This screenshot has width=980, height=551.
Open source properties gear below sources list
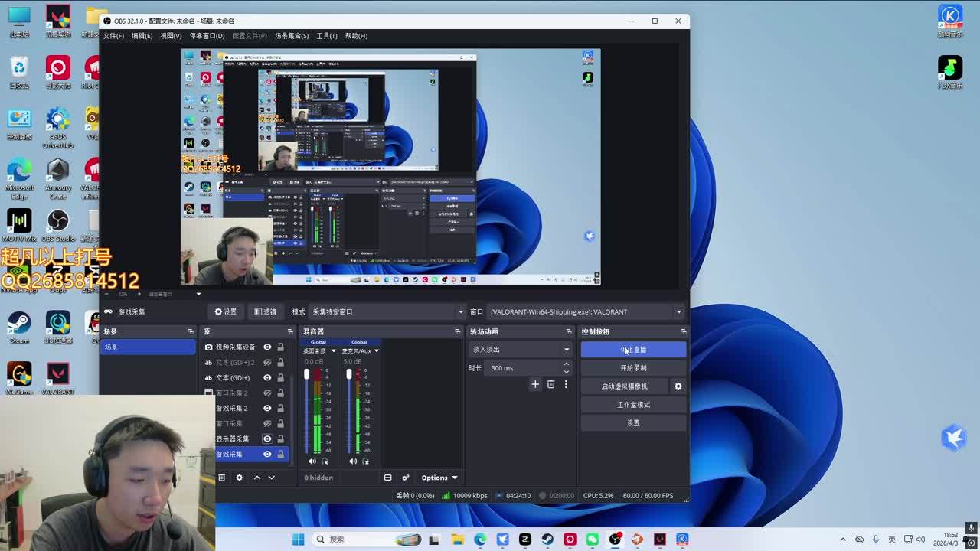pos(239,478)
